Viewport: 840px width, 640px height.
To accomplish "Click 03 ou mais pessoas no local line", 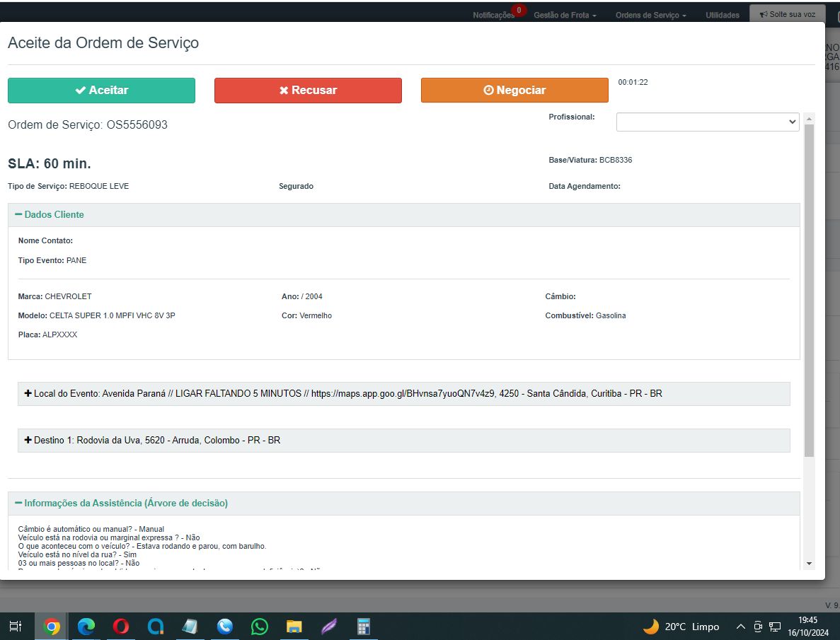I will pos(79,564).
